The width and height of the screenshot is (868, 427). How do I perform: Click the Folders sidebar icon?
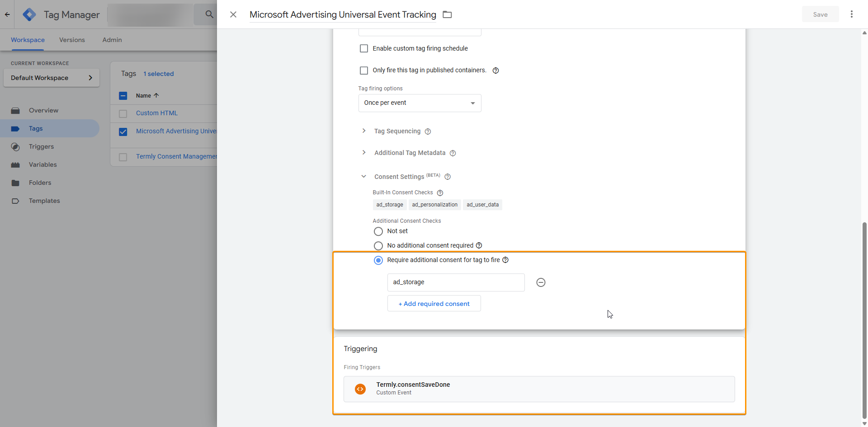[x=15, y=183]
